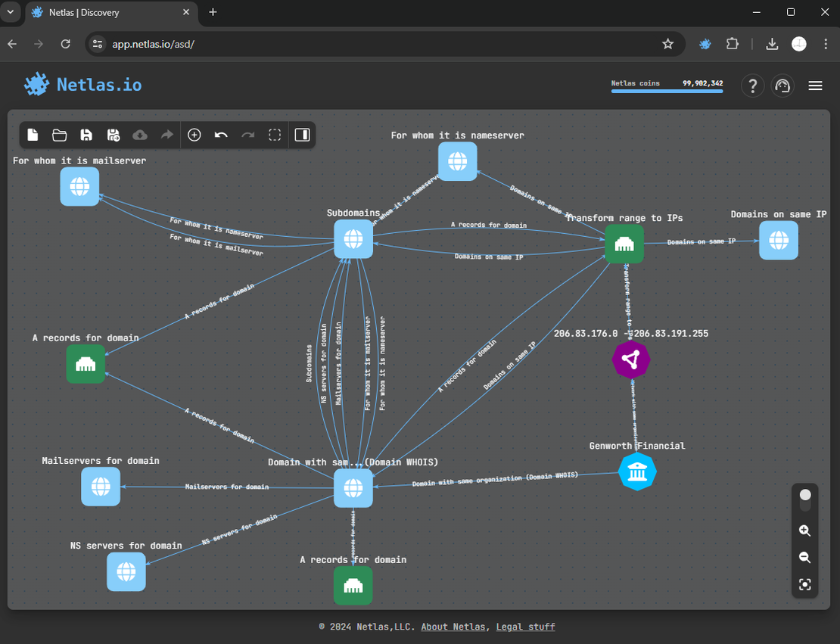Create a new project using the new file icon
This screenshot has height=644, width=840.
pos(33,135)
